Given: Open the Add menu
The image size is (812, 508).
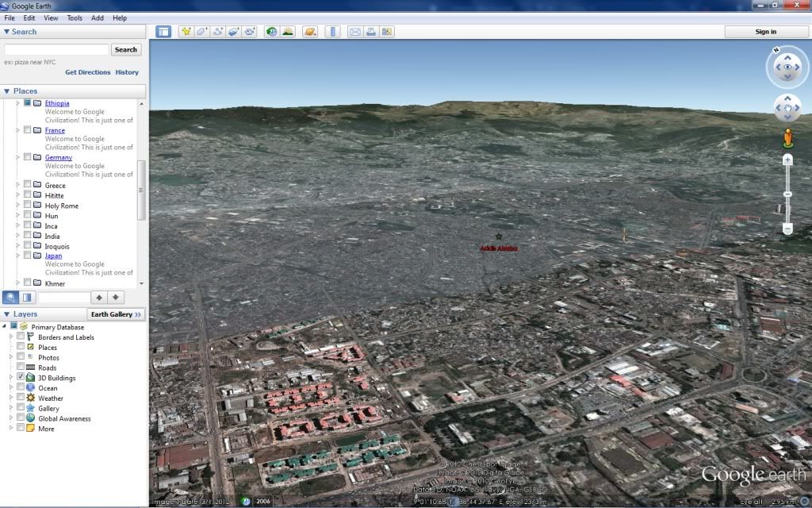Looking at the screenshot, I should pos(98,17).
